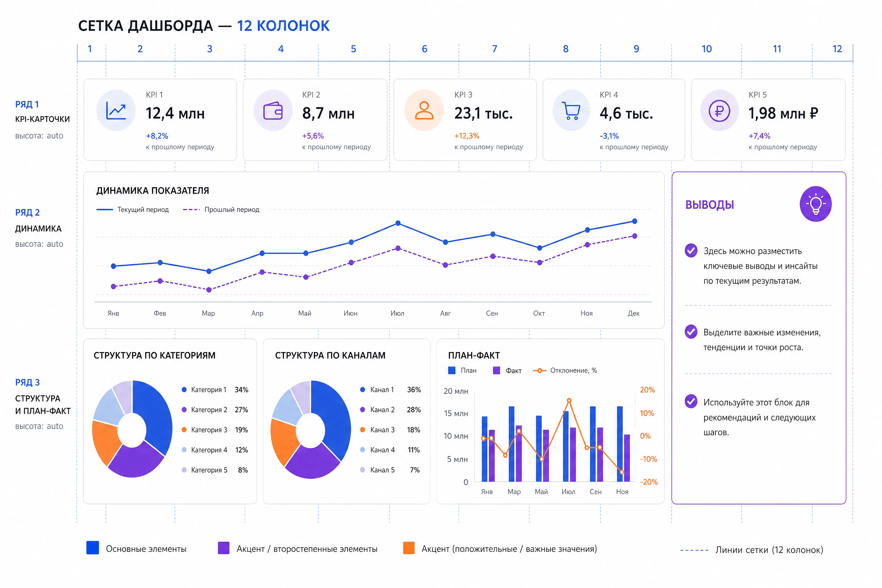Click the '20 млн' axis label
This screenshot has width=882, height=588.
[x=456, y=391]
